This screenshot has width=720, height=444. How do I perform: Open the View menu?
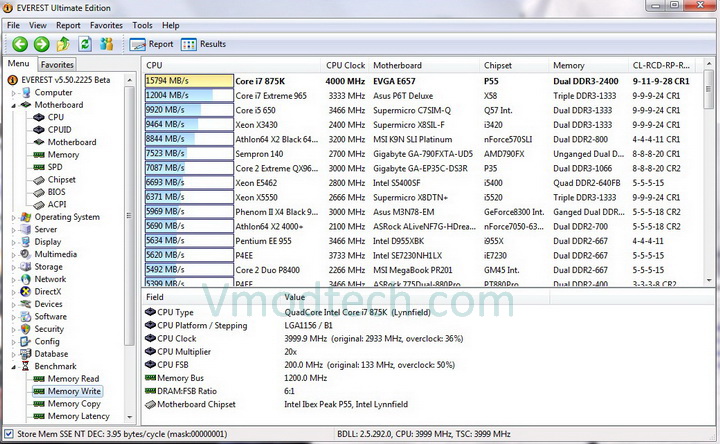(x=38, y=25)
